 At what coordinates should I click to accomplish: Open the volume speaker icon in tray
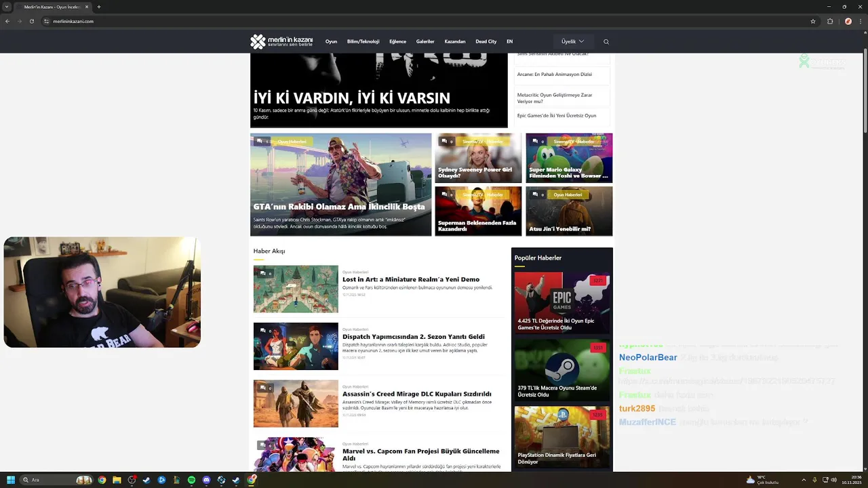click(x=833, y=480)
